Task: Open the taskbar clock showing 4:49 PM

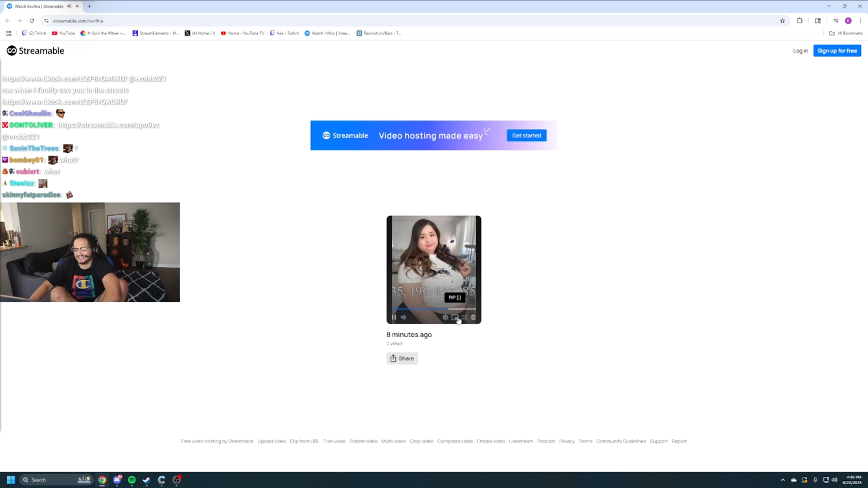Action: tap(854, 480)
